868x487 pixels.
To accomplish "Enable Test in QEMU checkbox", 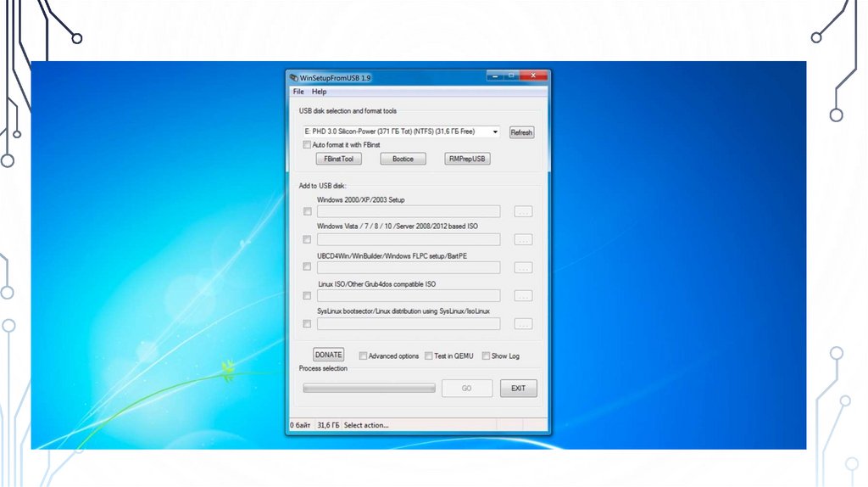I will 428,355.
